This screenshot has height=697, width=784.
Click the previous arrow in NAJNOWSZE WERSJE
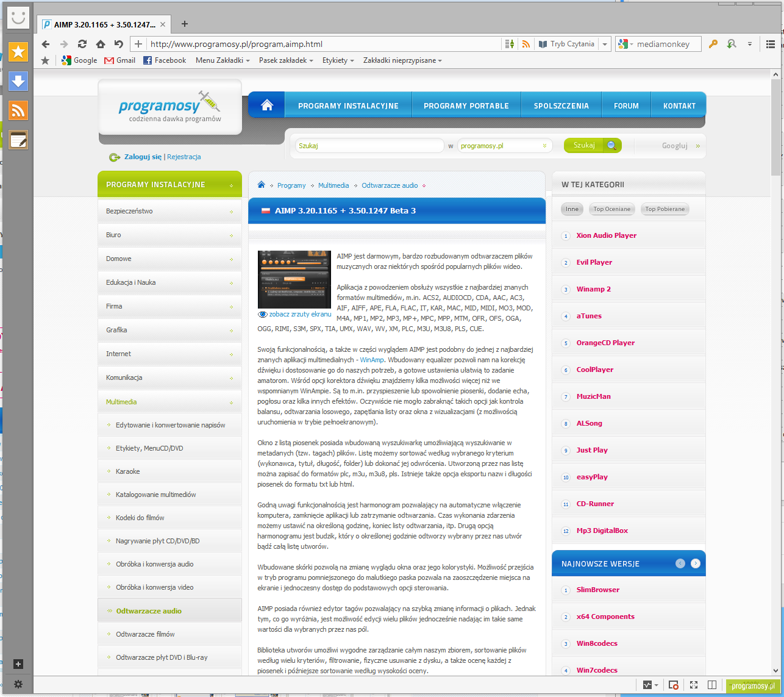(680, 563)
